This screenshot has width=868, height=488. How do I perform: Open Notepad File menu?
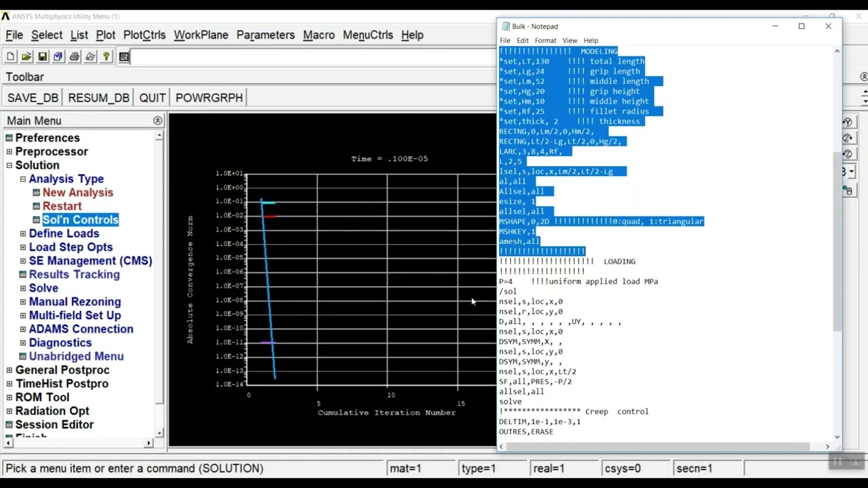(x=505, y=41)
